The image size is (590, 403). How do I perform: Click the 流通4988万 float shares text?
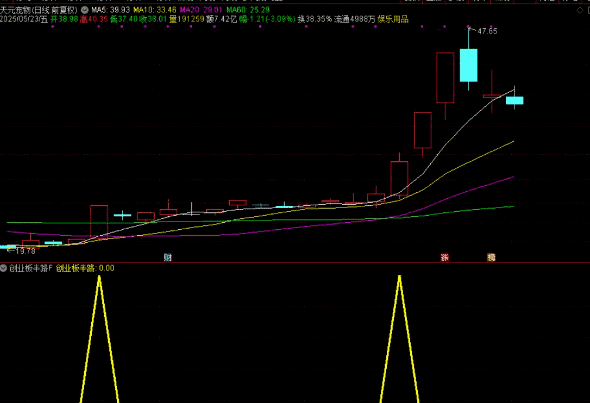(355, 19)
